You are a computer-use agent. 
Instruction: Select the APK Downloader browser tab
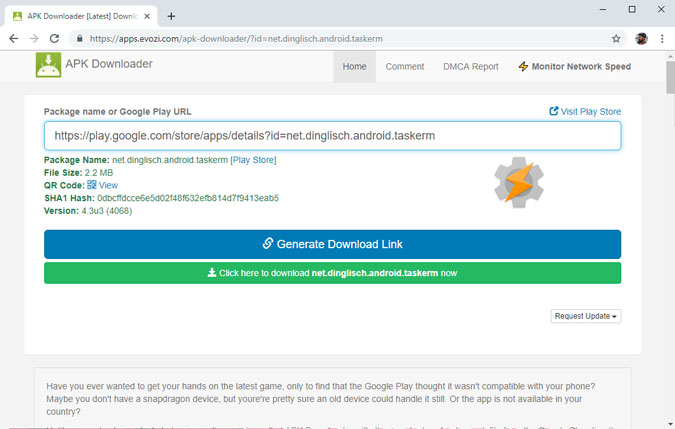pyautogui.click(x=81, y=16)
